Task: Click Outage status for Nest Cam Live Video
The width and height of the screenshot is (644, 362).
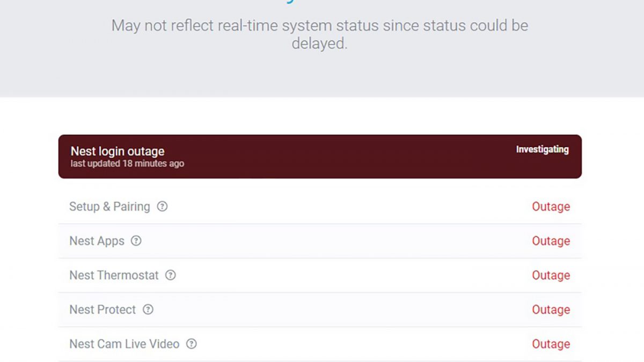Action: pos(551,344)
